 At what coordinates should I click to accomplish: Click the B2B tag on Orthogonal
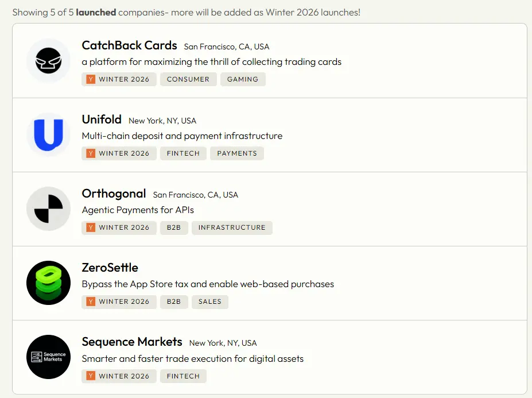[x=174, y=227]
